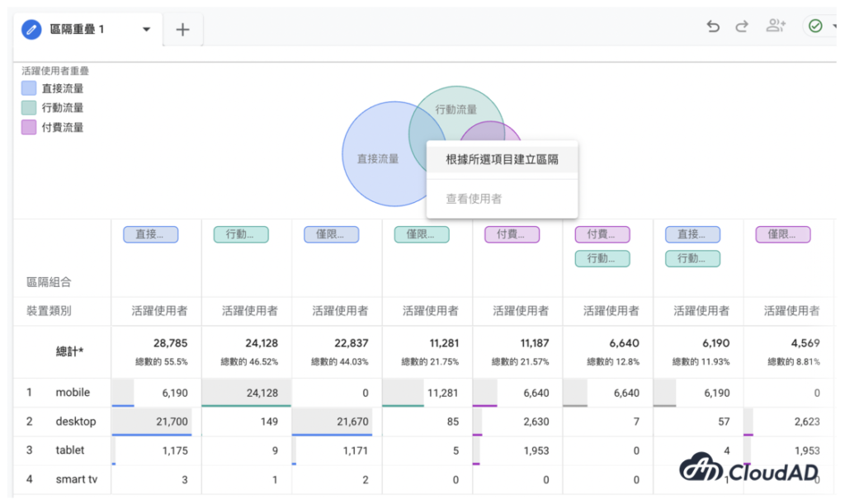845x504 pixels.
Task: Select the mobile row label
Action: pyautogui.click(x=73, y=393)
